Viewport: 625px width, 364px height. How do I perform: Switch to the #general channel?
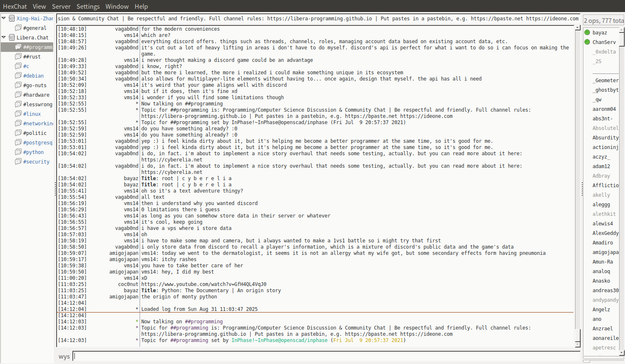click(x=35, y=28)
